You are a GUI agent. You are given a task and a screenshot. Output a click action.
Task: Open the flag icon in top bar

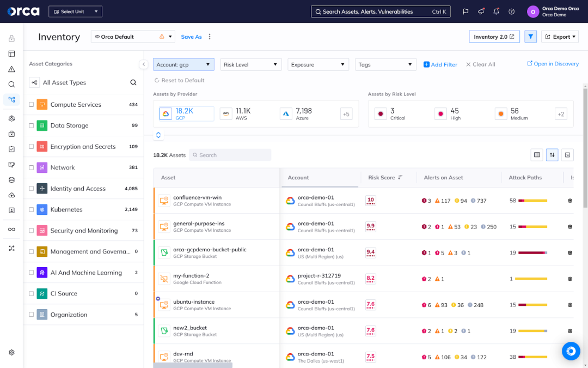coord(465,11)
